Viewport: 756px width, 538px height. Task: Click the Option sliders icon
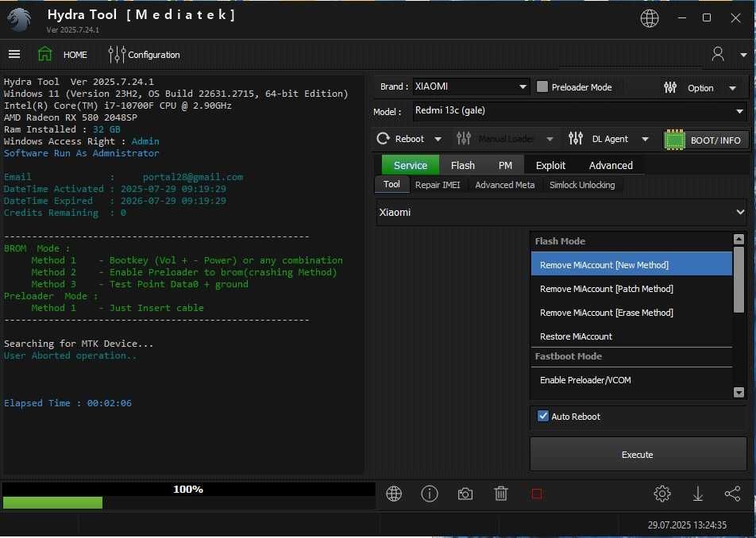tap(670, 87)
